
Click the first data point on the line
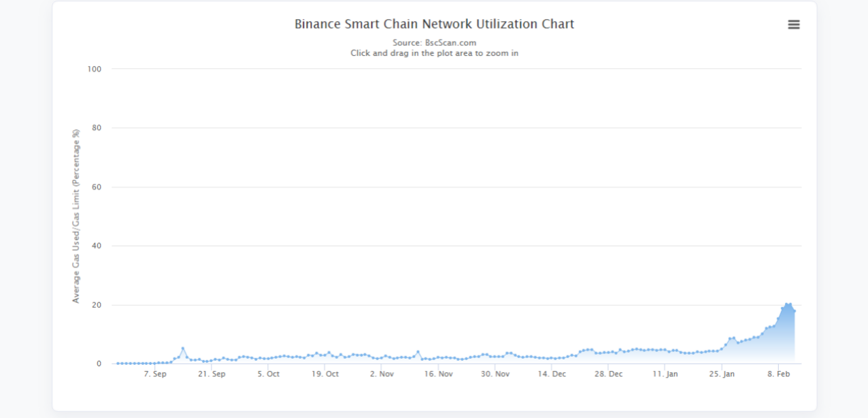pyautogui.click(x=118, y=364)
